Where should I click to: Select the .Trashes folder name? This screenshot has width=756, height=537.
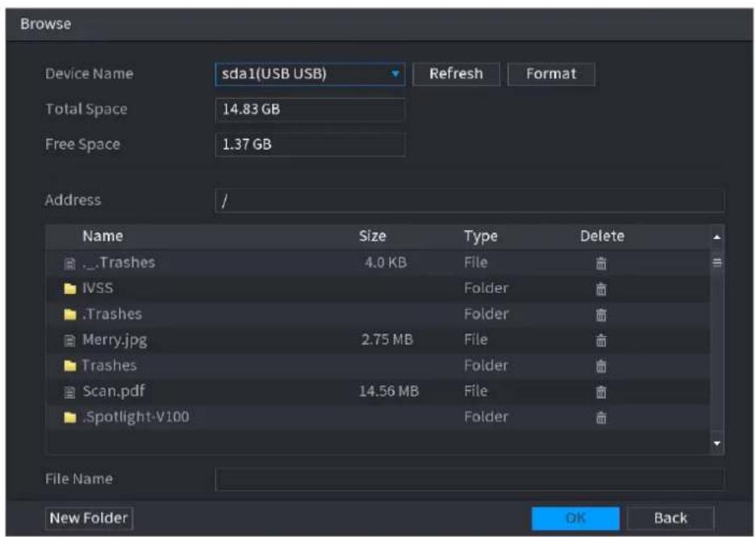[x=112, y=314]
